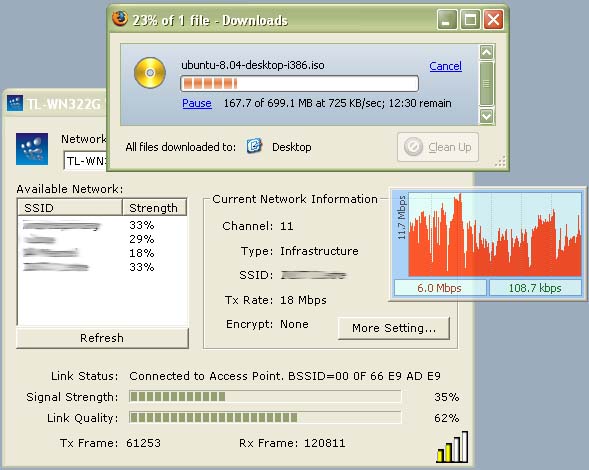Click the signal bars icon at bottom right
This screenshot has height=470, width=589.
tap(452, 446)
